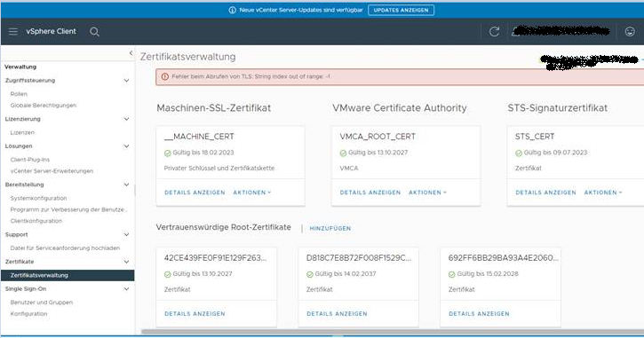The height and width of the screenshot is (338, 644).
Task: Show details of STS_CERT
Action: [x=545, y=193]
